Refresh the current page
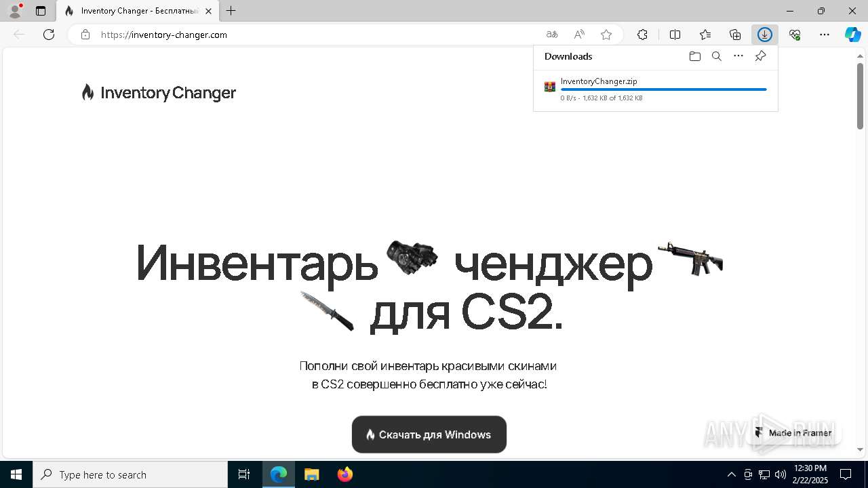 (x=49, y=35)
